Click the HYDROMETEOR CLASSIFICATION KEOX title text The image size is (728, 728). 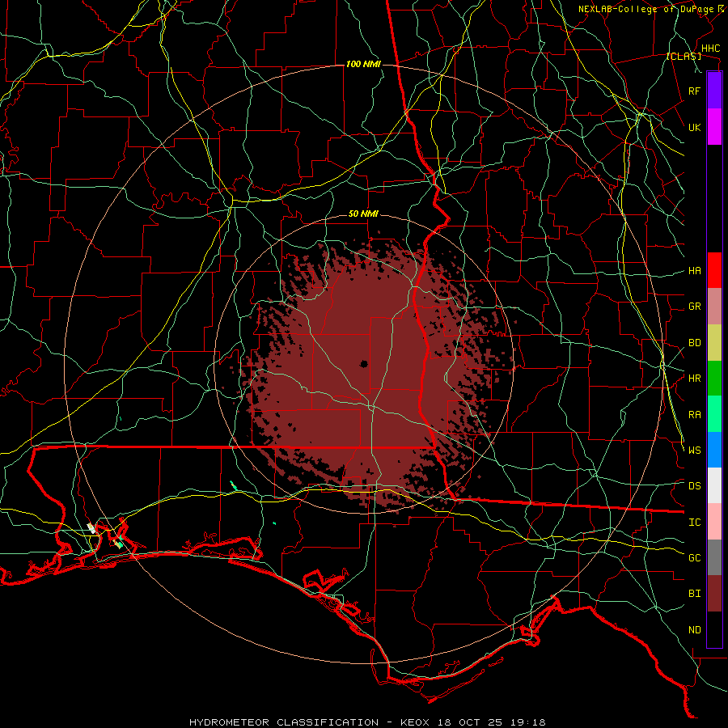(x=367, y=722)
